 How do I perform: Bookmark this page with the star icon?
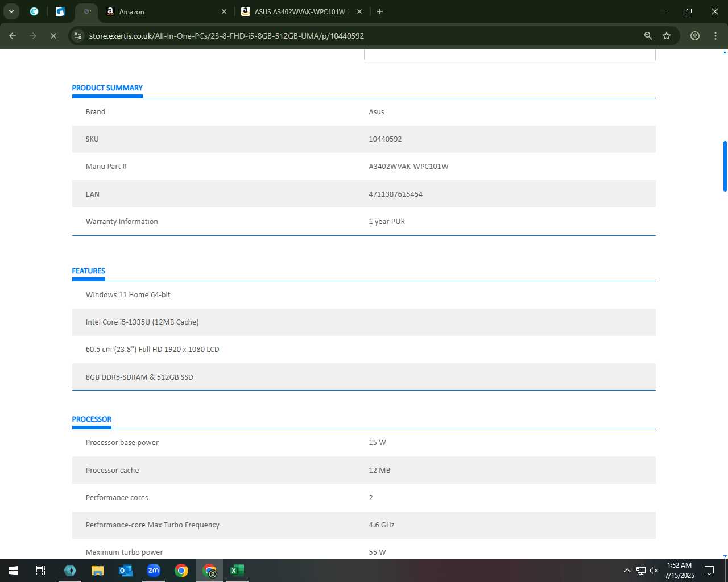pyautogui.click(x=667, y=36)
